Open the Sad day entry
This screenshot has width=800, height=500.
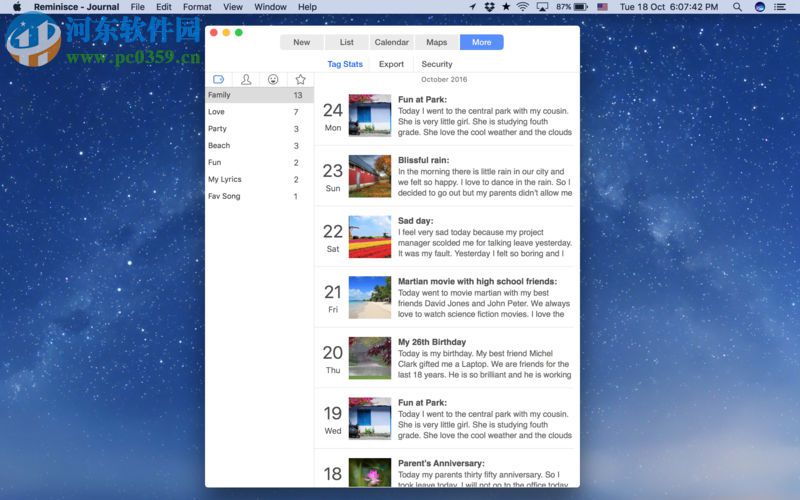[x=444, y=237]
